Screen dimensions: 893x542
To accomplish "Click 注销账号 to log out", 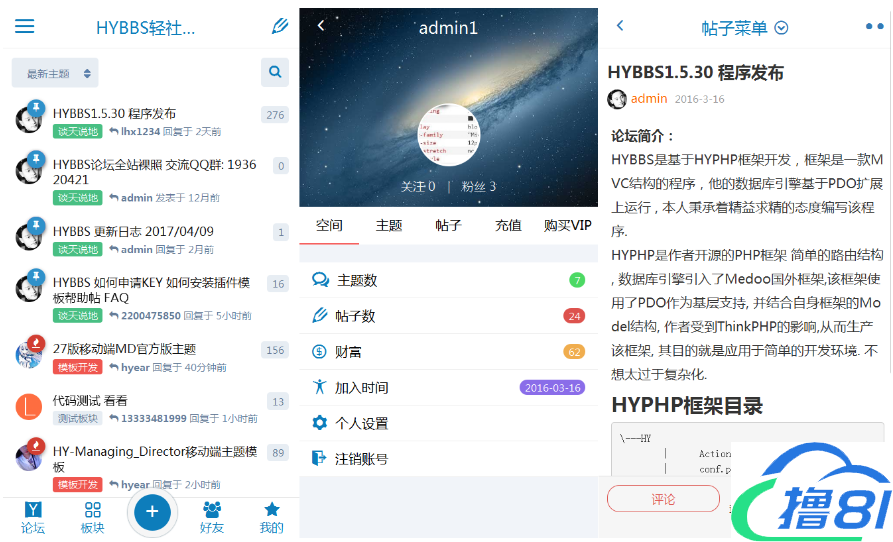I will click(362, 459).
